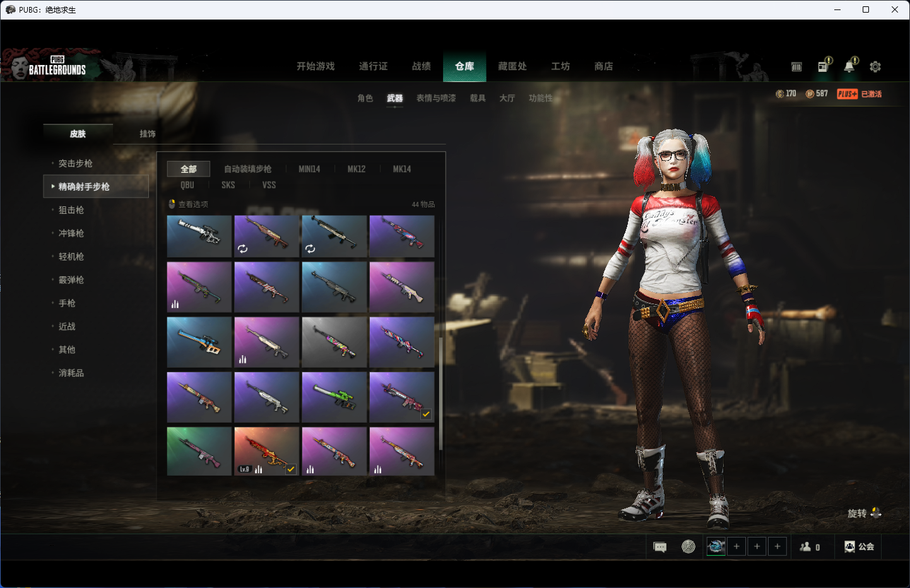Filter skins by MINI14
The image size is (910, 588).
click(x=309, y=169)
